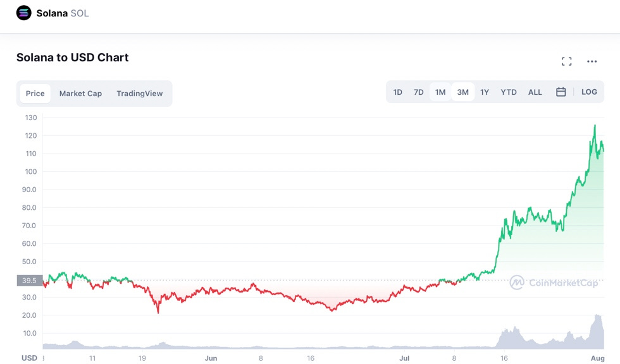Screen dimensions: 620x364
Task: Select the 7D time range
Action: pos(419,92)
